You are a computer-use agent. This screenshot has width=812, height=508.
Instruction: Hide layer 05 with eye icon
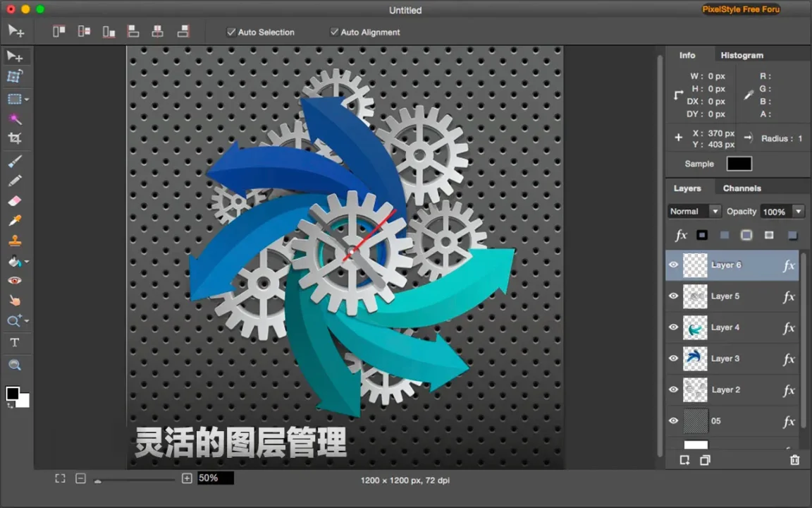[673, 421]
